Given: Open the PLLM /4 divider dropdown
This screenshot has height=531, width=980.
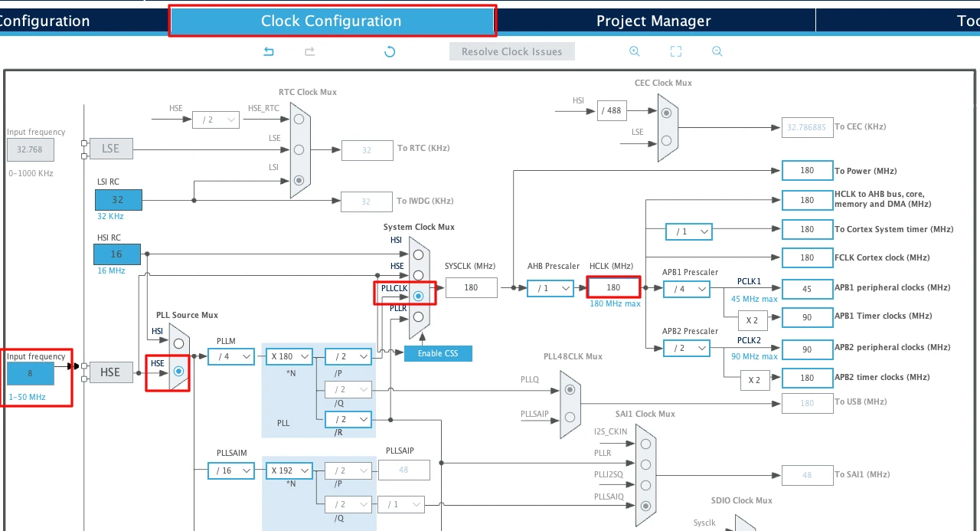Looking at the screenshot, I should (230, 356).
